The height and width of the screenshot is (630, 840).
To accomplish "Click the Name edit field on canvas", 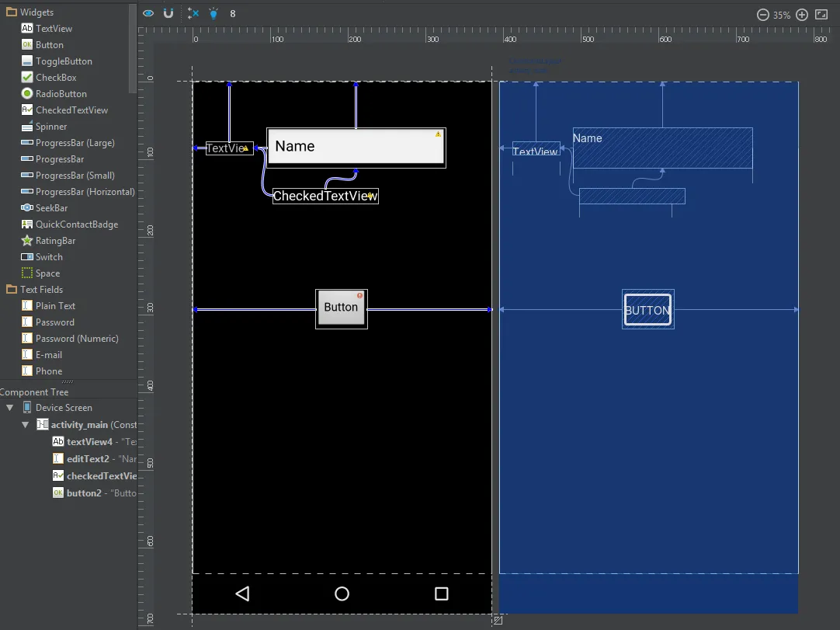I will point(356,147).
